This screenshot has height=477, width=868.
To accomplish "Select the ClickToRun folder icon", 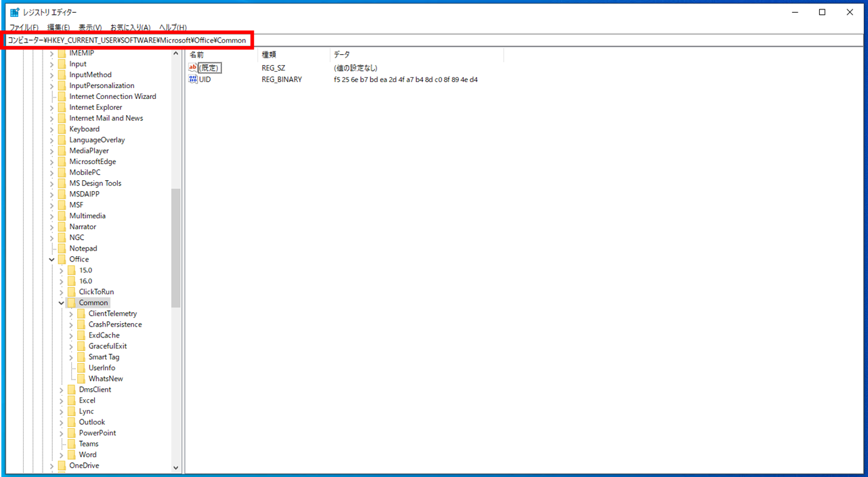I will [x=71, y=291].
